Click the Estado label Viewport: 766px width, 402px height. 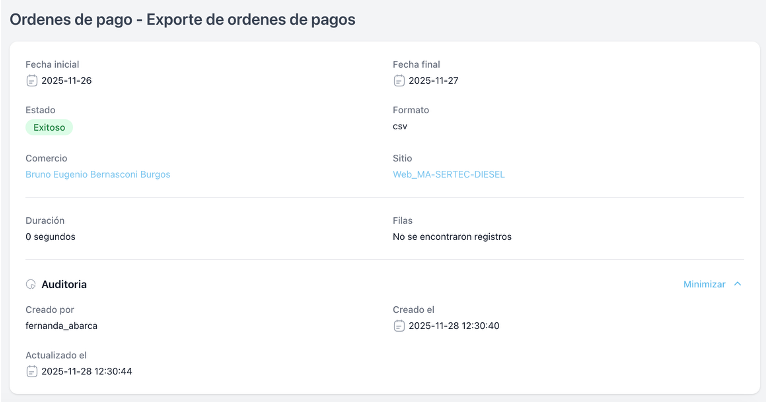coord(40,110)
